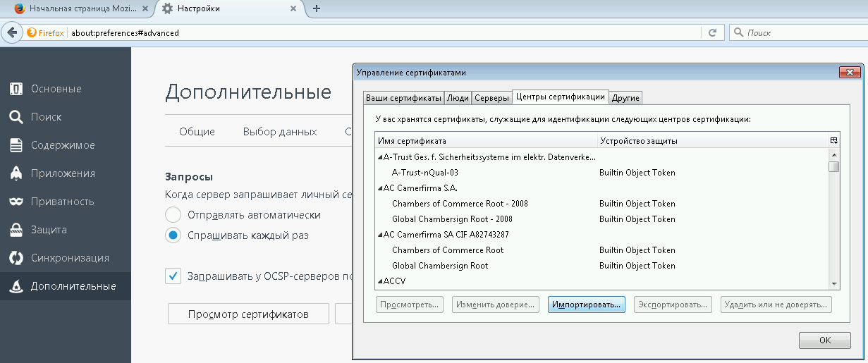Open the column picker in certificate list
Screen dimensions: 868x363
tap(833, 141)
